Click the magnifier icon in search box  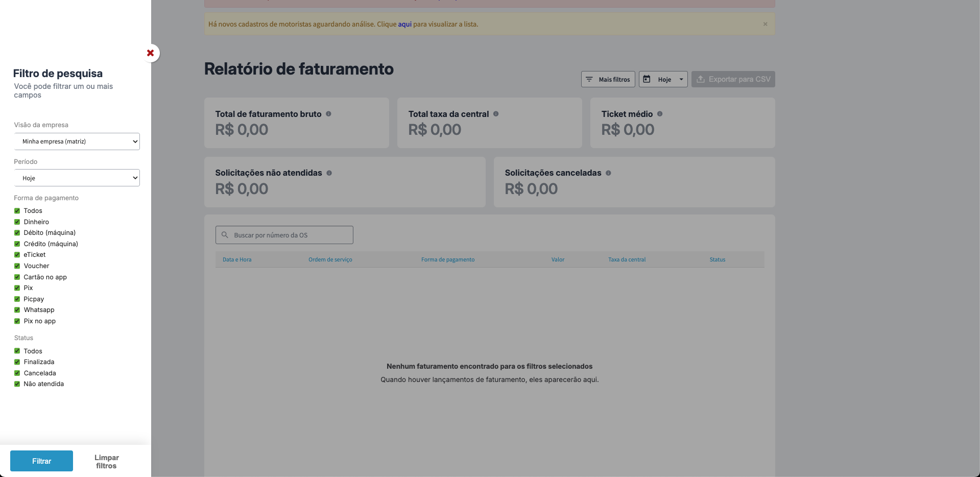(x=225, y=235)
